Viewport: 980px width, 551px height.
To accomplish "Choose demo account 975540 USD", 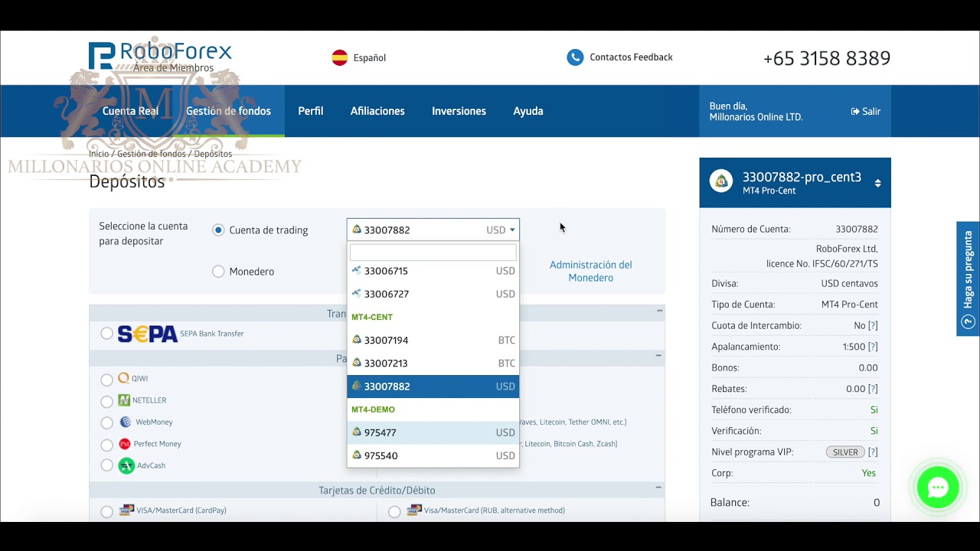I will click(x=433, y=455).
